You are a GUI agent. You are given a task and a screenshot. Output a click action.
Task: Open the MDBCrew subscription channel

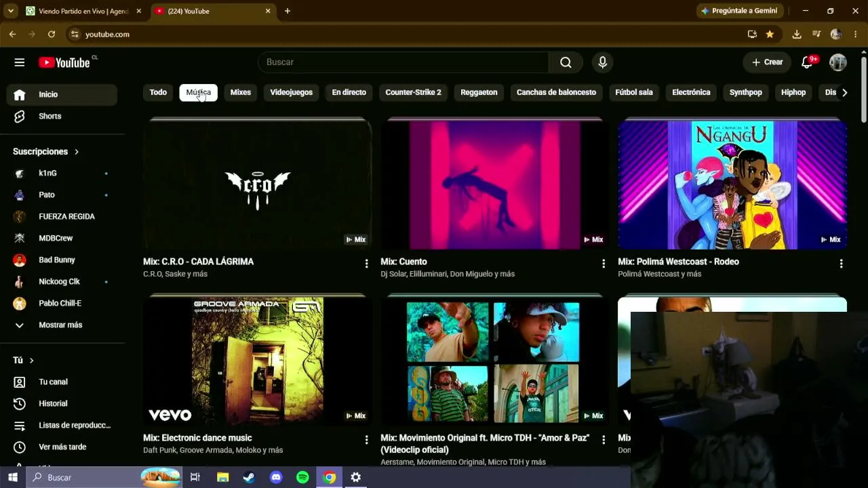(62, 238)
